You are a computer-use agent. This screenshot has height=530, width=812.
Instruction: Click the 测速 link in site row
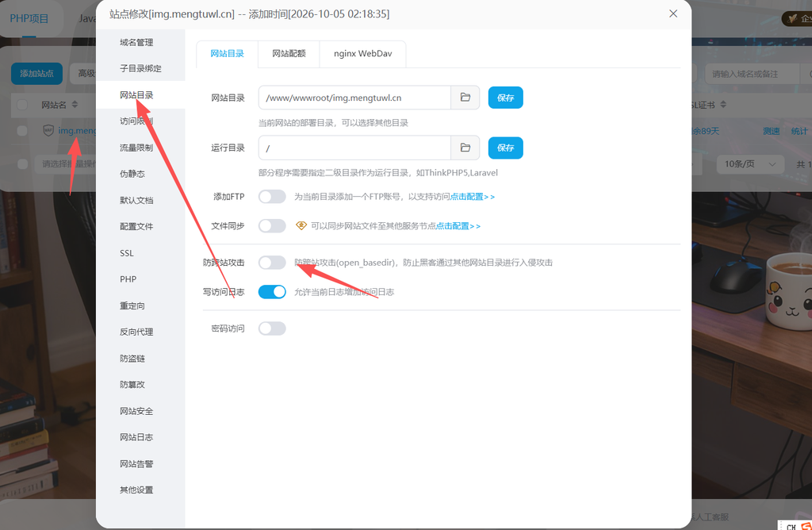[771, 131]
